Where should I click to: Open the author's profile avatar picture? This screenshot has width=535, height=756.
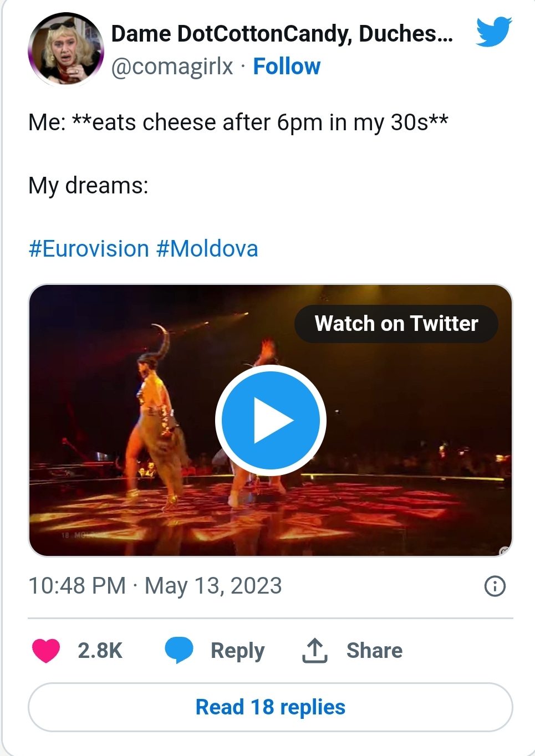(66, 49)
